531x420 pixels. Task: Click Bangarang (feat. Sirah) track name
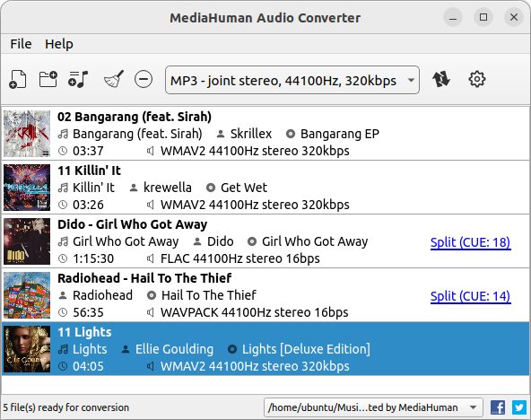pyautogui.click(x=137, y=134)
